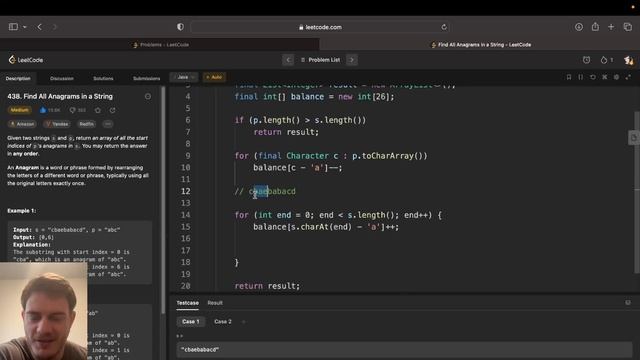Show more company tags
The width and height of the screenshot is (640, 360).
pos(108,124)
